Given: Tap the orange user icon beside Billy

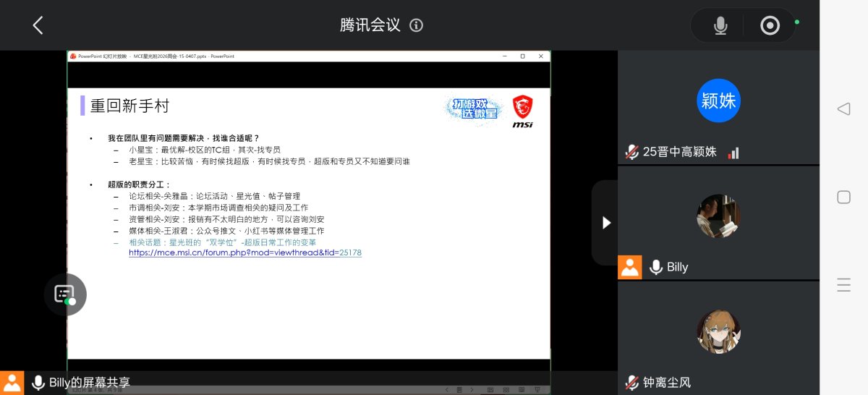Looking at the screenshot, I should coord(629,267).
